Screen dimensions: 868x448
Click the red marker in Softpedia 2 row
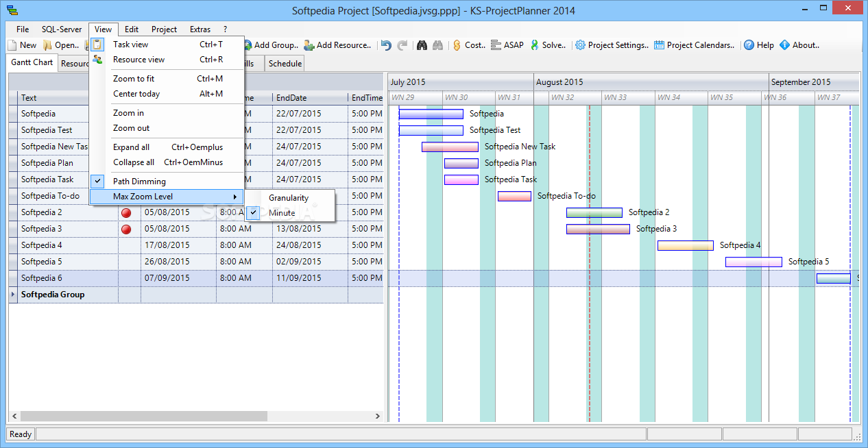126,212
